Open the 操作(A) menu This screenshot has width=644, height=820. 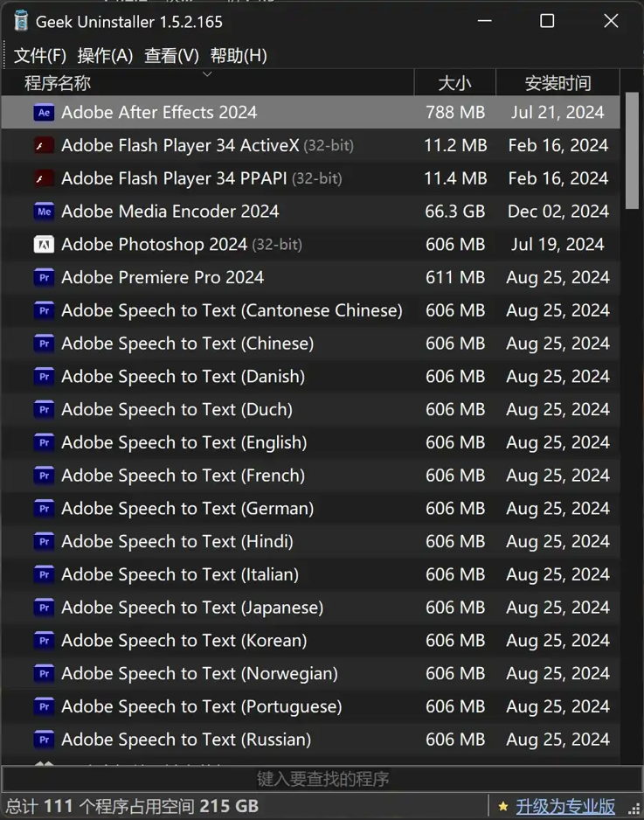coord(105,55)
